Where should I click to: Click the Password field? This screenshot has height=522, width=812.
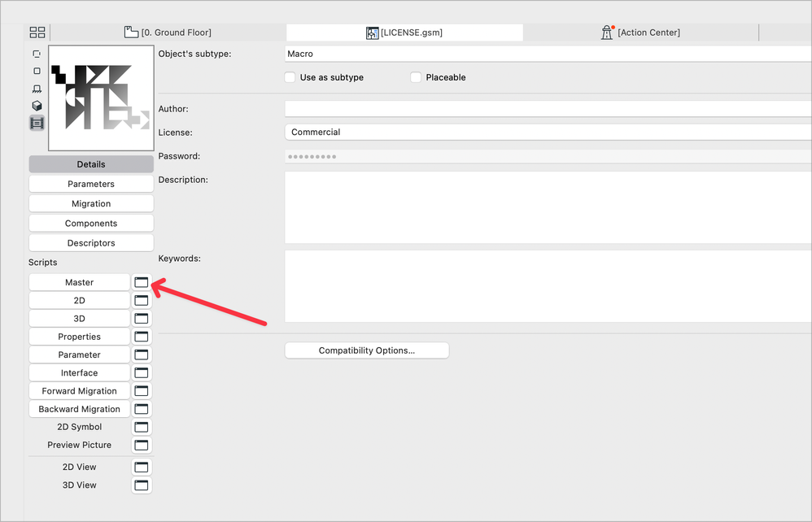pos(548,157)
